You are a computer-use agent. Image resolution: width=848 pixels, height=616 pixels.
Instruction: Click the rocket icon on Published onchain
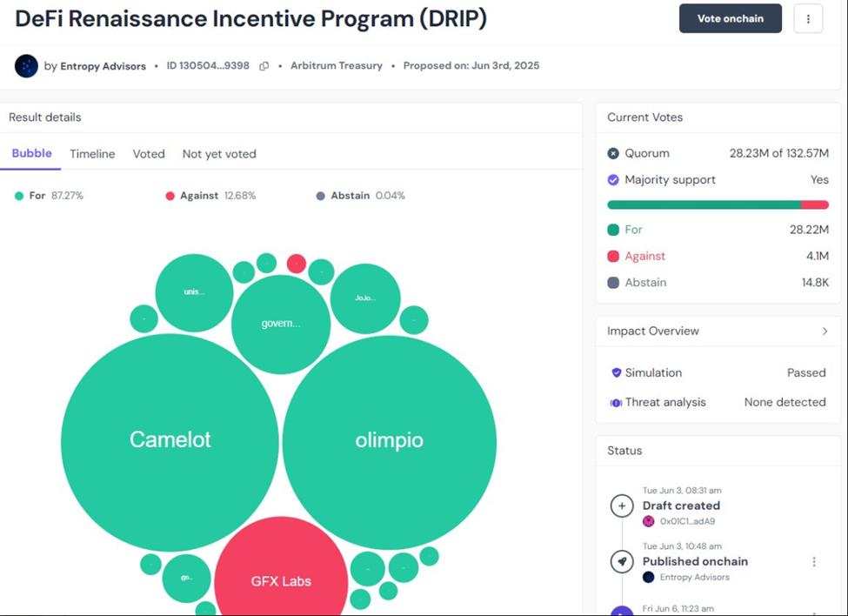622,561
